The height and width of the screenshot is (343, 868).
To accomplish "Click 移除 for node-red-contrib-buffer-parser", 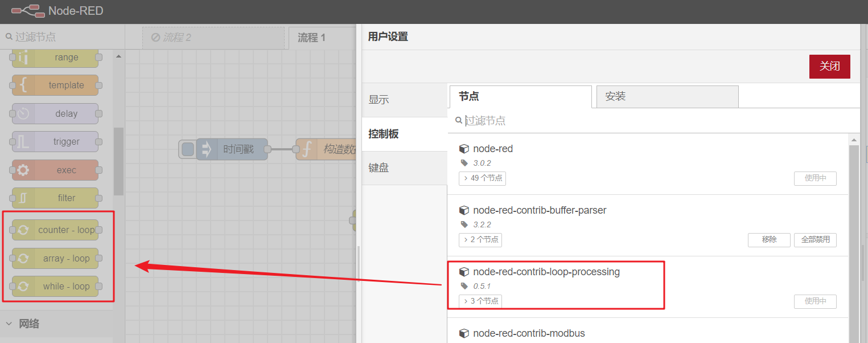I will point(770,240).
